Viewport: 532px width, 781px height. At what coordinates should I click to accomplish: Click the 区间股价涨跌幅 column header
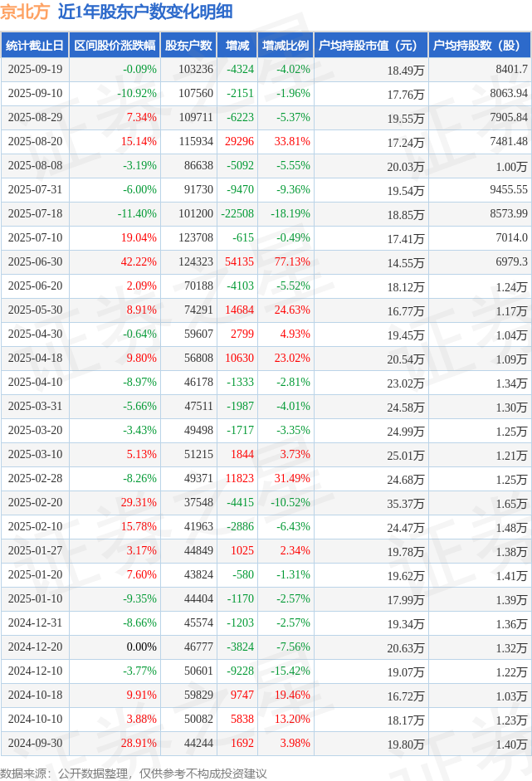point(113,46)
